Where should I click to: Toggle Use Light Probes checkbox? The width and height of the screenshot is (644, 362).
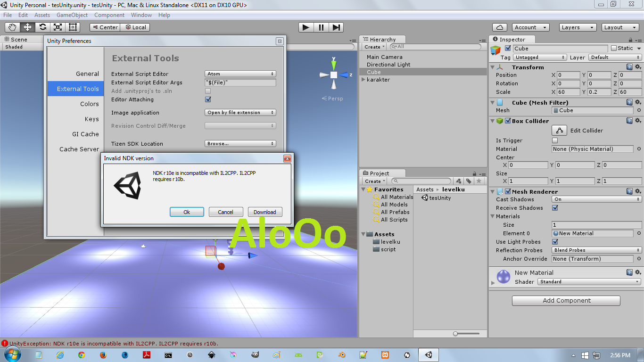[x=555, y=242]
